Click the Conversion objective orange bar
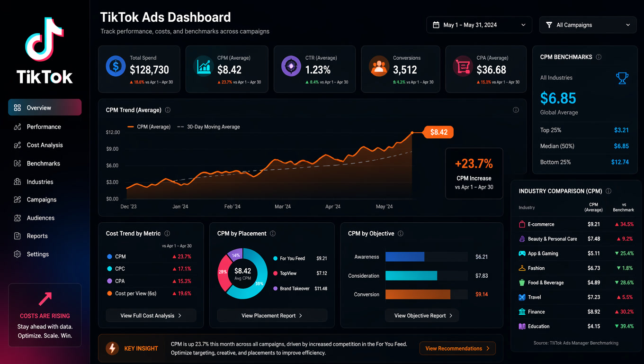Image resolution: width=644 pixels, height=364 pixels. point(418,294)
